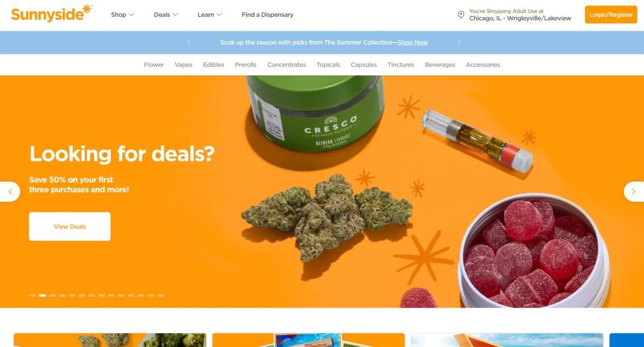644x347 pixels.
Task: Advance to next hero slide arrow
Action: pyautogui.click(x=633, y=191)
